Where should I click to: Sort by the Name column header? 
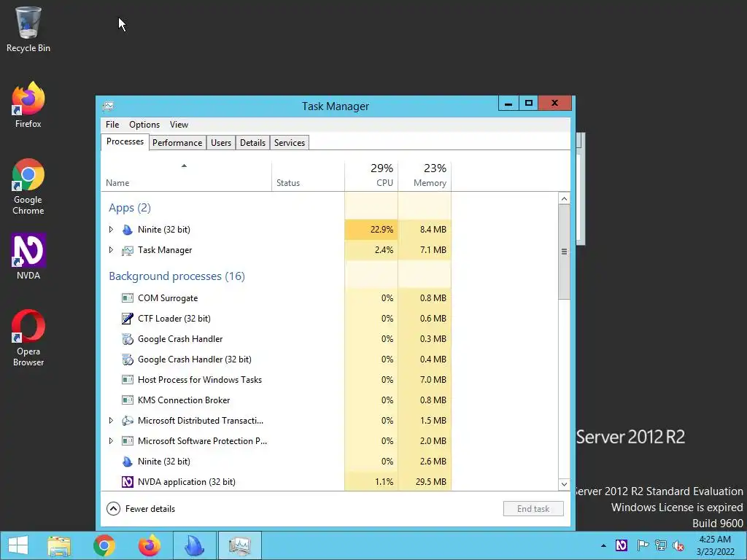pyautogui.click(x=186, y=176)
